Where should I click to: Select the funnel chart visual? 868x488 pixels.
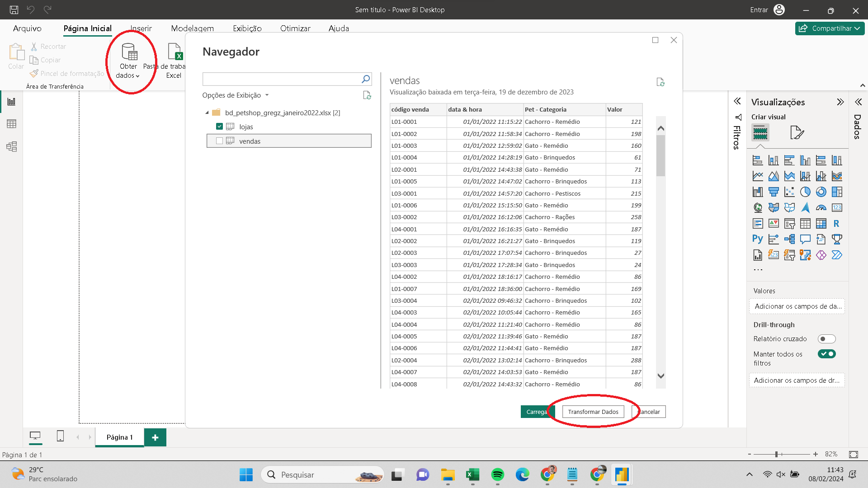pos(774,192)
